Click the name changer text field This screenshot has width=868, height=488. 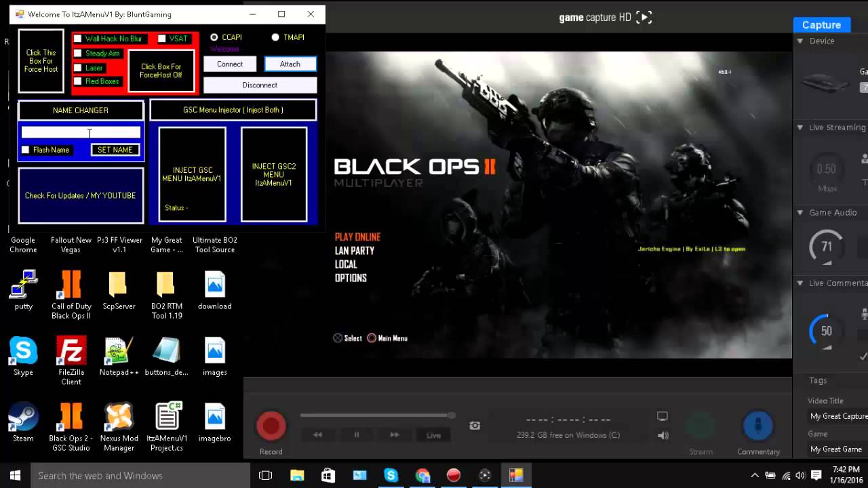point(81,133)
